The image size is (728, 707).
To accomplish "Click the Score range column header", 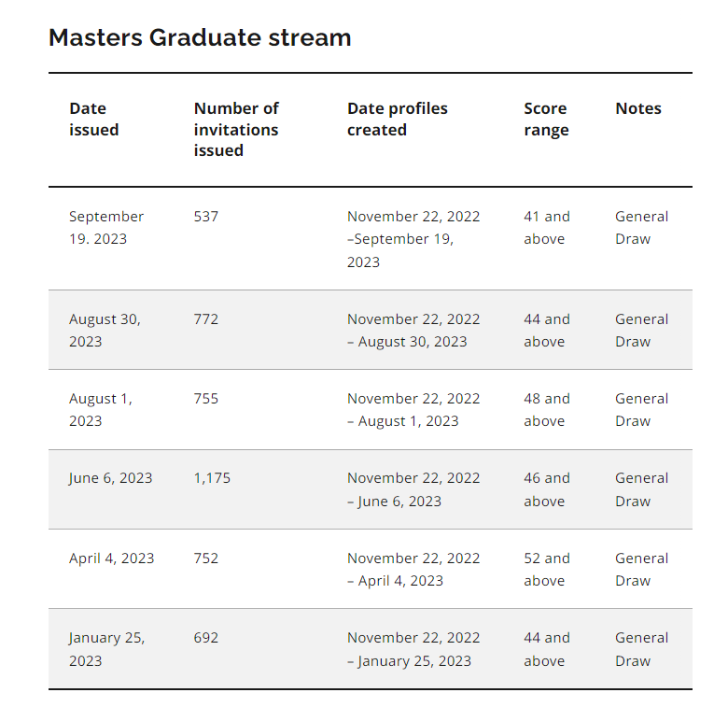I will (546, 119).
